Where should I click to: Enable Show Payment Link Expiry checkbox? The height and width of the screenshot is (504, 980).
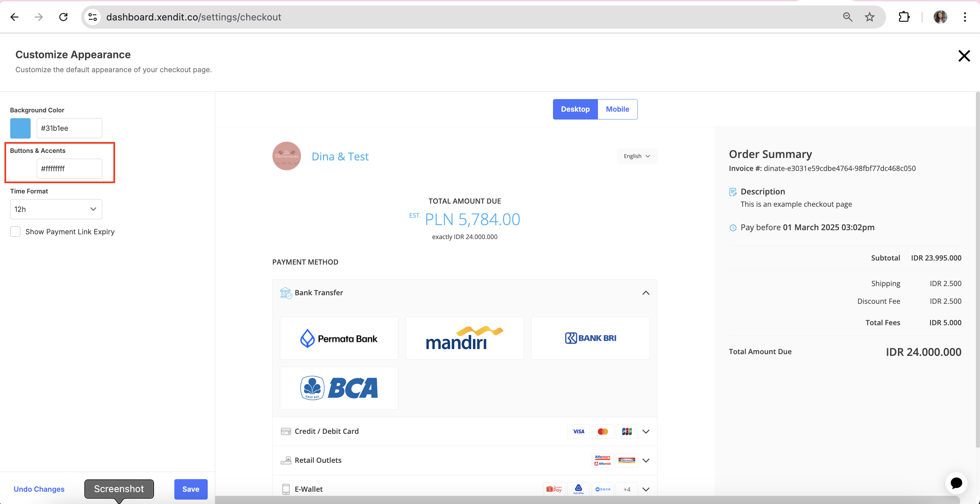pyautogui.click(x=15, y=232)
